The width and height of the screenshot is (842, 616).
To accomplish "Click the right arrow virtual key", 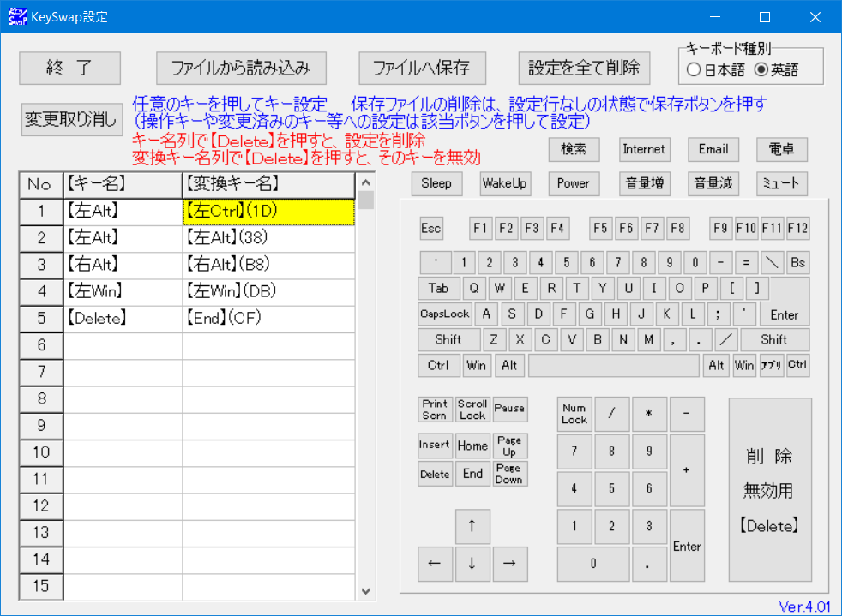I will coord(510,564).
